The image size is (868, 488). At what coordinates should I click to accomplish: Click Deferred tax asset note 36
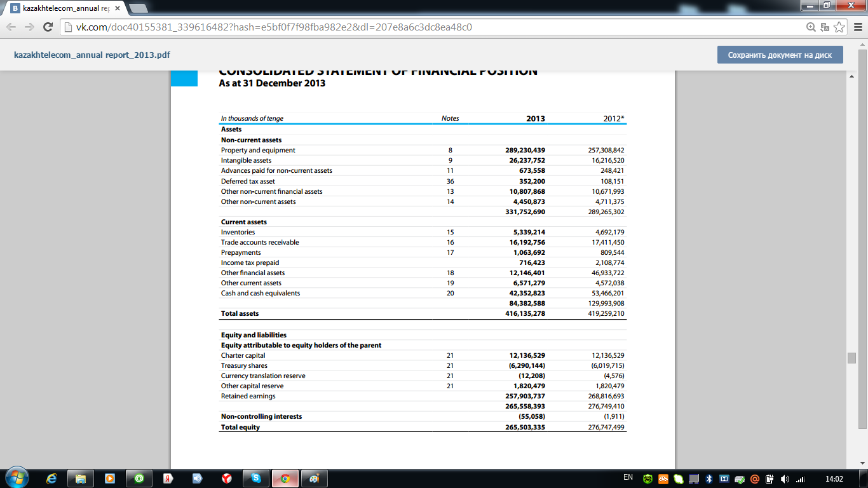[x=450, y=181]
